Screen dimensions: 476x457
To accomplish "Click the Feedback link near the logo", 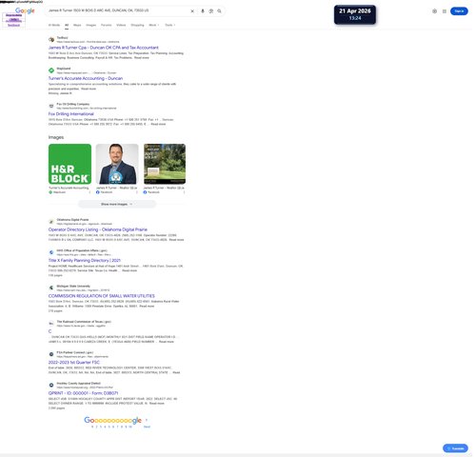I will point(13,25).
